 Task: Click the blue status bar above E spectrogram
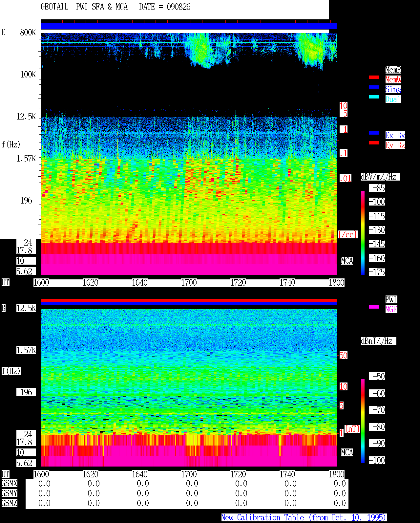[x=189, y=26]
